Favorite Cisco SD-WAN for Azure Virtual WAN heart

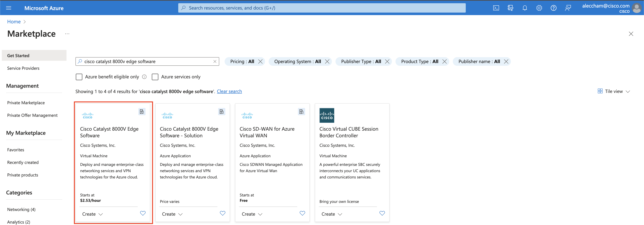(302, 213)
